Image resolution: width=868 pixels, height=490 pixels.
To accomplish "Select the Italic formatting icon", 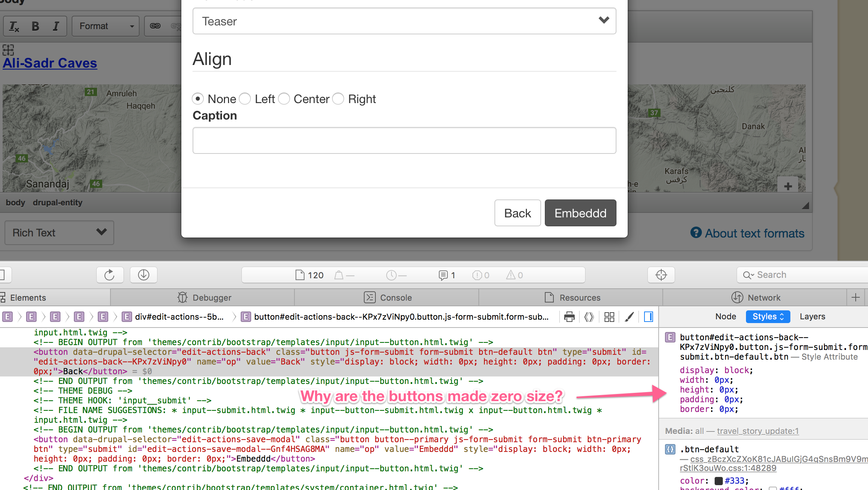I will 56,26.
